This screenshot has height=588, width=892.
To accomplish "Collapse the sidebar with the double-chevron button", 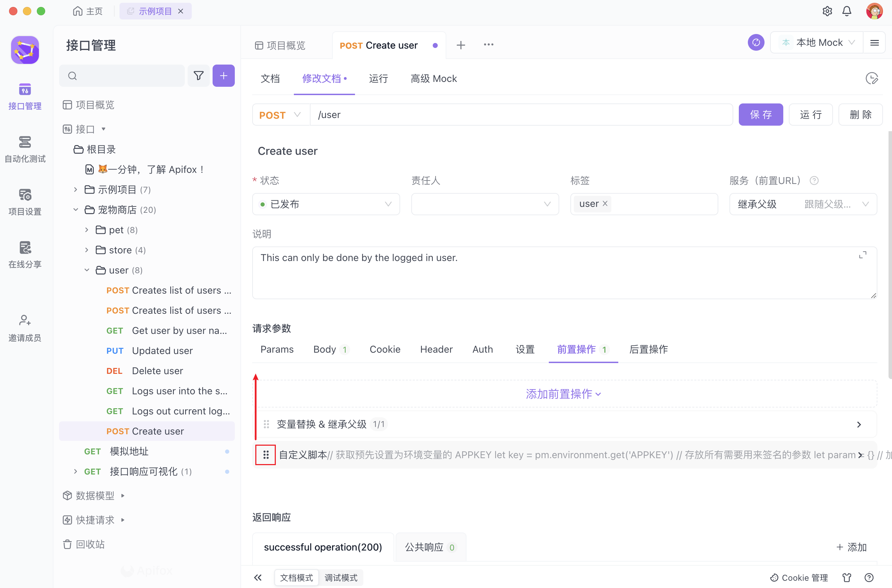I will (x=258, y=578).
